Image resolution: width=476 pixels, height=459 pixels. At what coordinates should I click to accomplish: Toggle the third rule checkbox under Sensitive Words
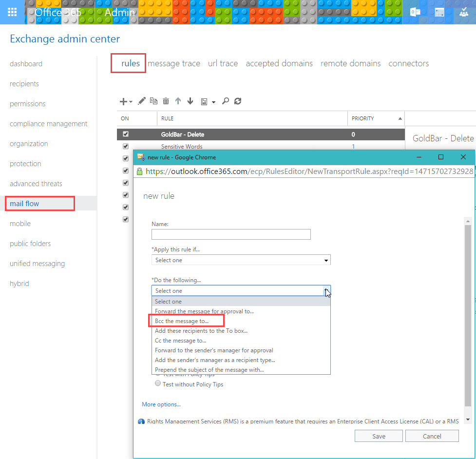click(x=126, y=158)
